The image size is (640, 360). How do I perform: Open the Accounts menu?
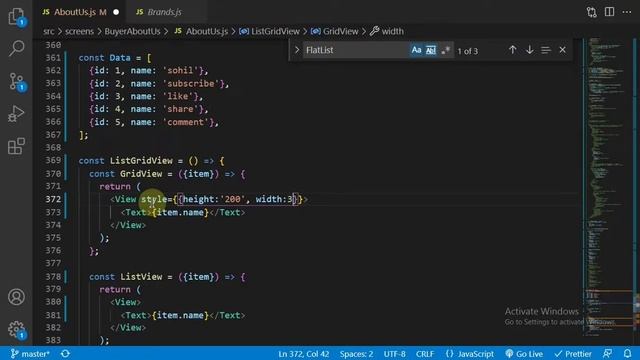(x=16, y=297)
